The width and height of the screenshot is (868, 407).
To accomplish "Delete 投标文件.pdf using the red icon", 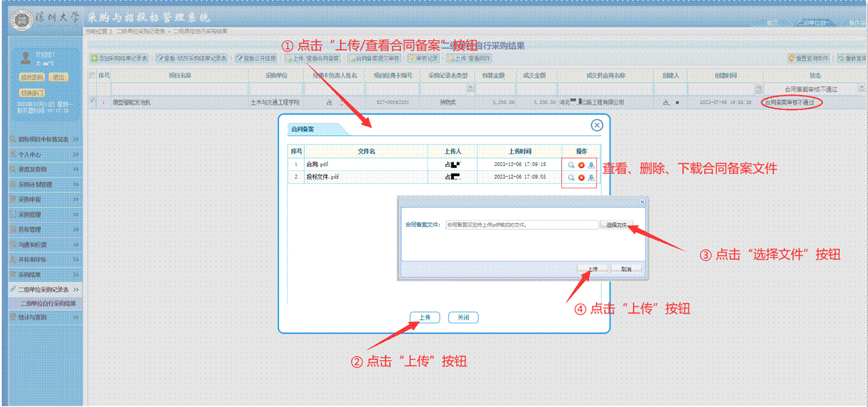I will tap(581, 178).
